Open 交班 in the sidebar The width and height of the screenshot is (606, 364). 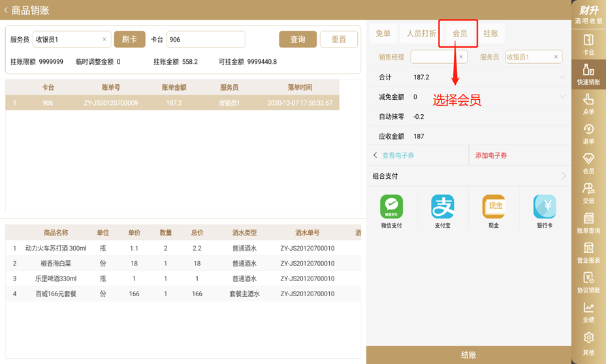[588, 193]
